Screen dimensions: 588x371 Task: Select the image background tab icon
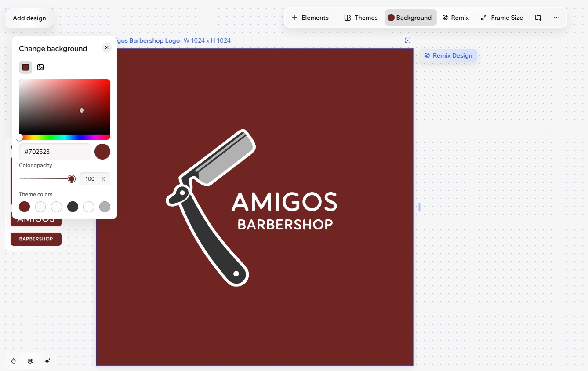click(x=40, y=67)
